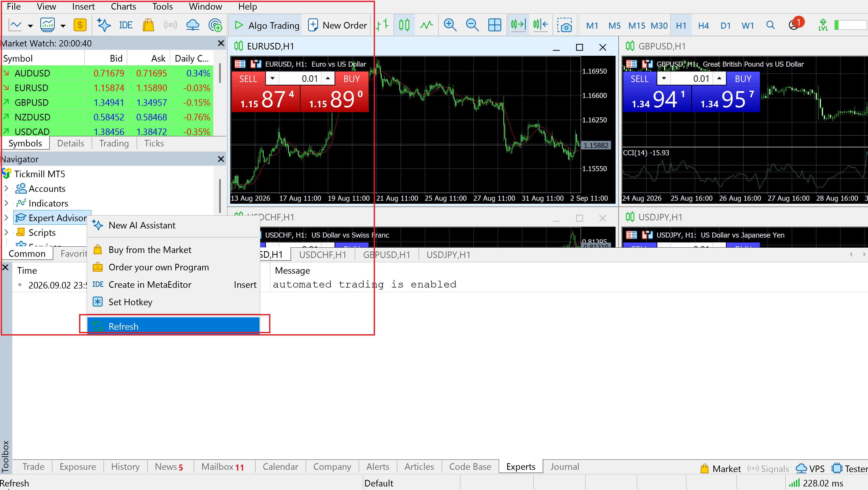Take a chart screenshot with the camera icon
The width and height of the screenshot is (868, 490).
click(x=565, y=25)
